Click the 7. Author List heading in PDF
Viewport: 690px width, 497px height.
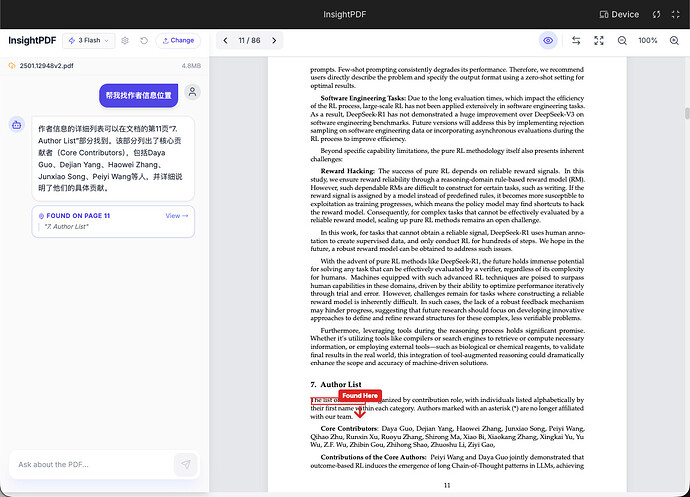[336, 384]
